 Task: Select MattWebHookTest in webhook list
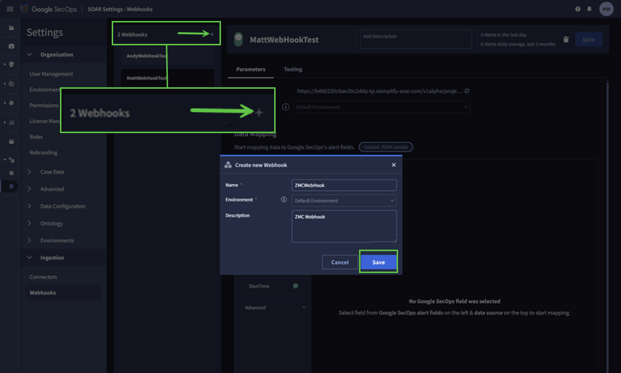click(x=167, y=78)
